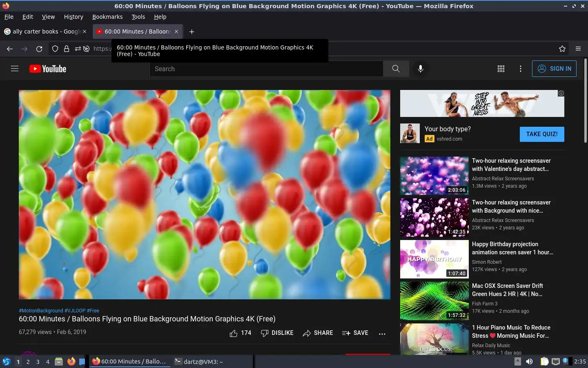Switch to workspace 2 in taskbar

click(x=28, y=361)
